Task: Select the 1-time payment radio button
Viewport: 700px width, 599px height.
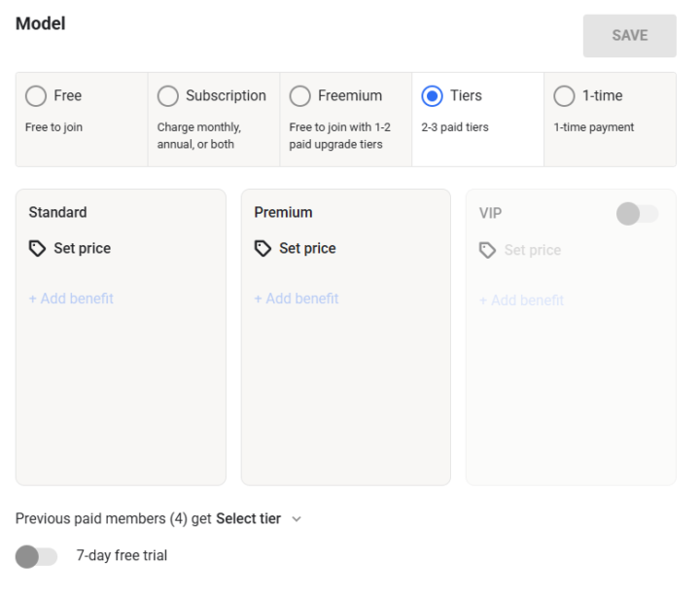Action: [564, 96]
